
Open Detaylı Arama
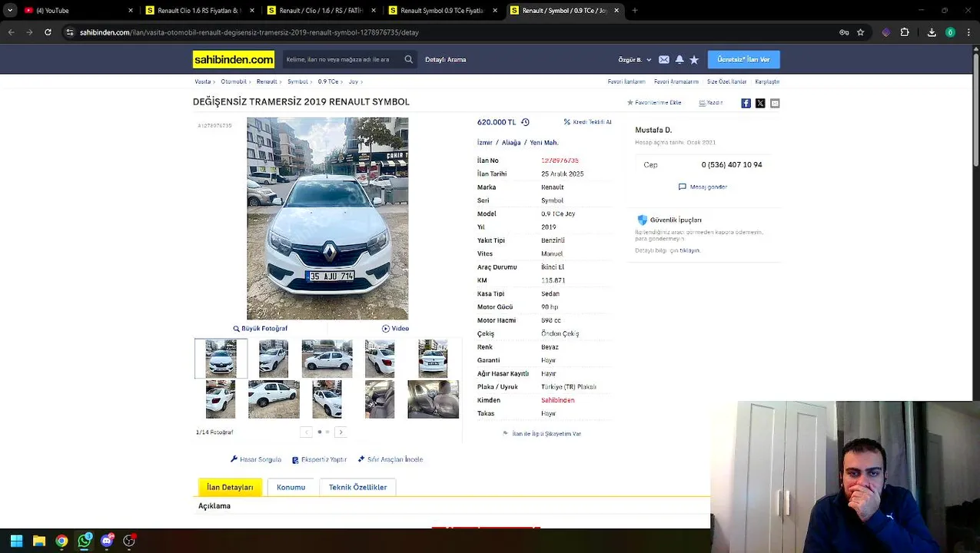tap(446, 59)
